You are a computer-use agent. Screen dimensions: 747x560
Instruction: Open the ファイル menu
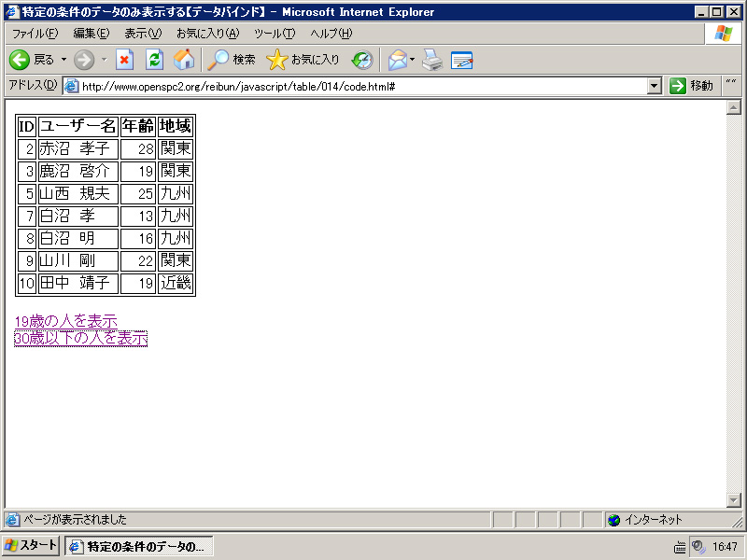(34, 34)
